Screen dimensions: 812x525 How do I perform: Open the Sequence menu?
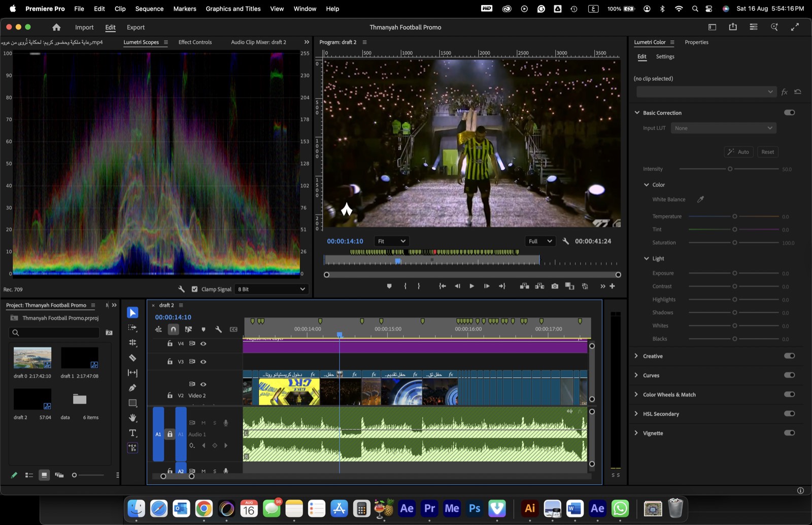(149, 9)
